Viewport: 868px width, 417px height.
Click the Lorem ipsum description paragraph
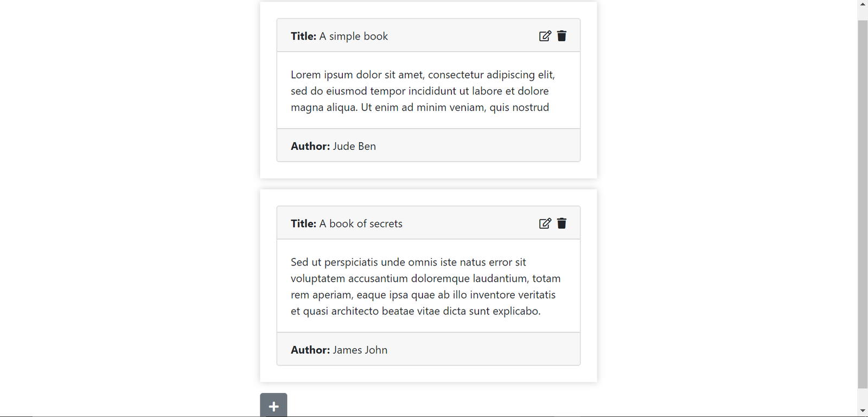[423, 91]
